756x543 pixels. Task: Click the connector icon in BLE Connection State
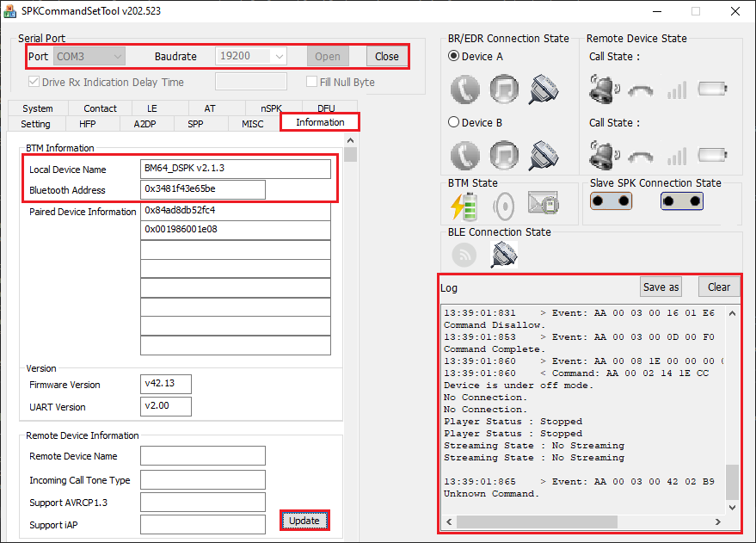[x=503, y=254]
